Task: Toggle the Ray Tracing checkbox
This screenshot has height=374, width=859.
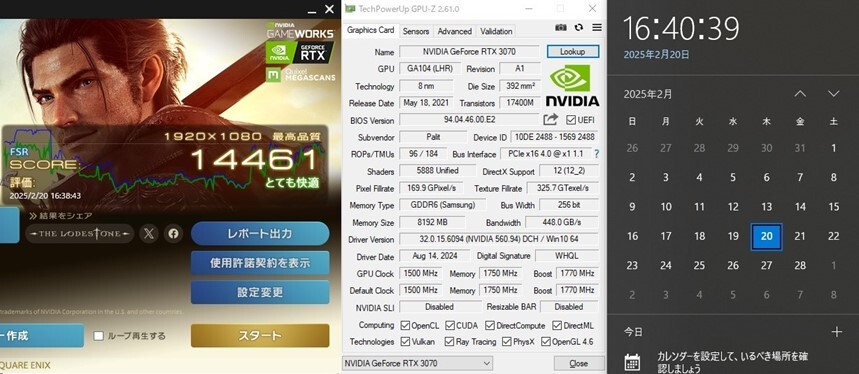Action: (449, 342)
